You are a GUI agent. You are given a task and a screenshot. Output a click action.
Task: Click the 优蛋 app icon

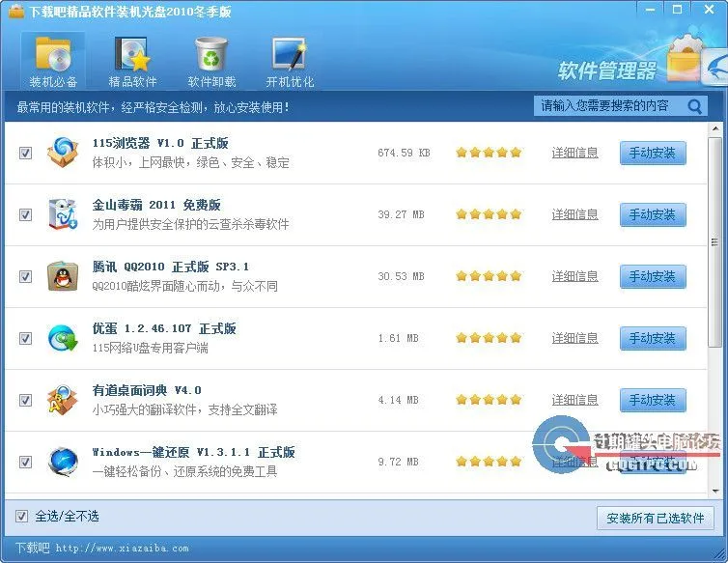64,338
